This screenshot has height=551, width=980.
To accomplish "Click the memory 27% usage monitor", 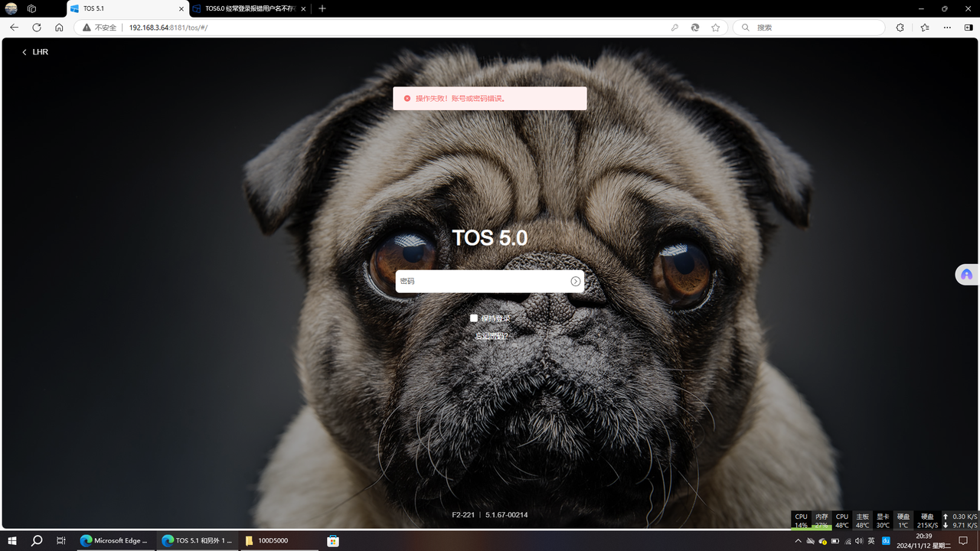I will [822, 520].
